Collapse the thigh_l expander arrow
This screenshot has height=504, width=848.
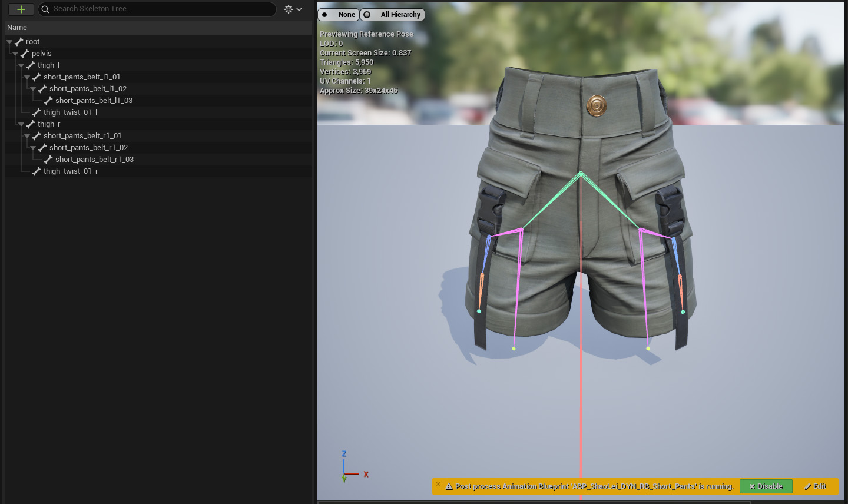pos(21,65)
